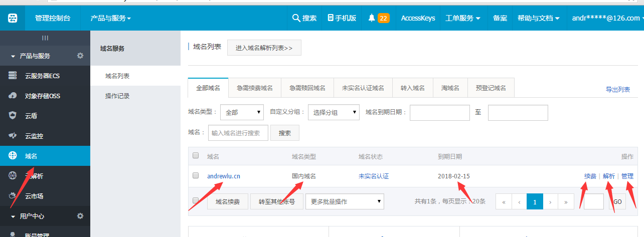644x237 pixels.
Task: Click the 导出列表 export link
Action: (618, 89)
